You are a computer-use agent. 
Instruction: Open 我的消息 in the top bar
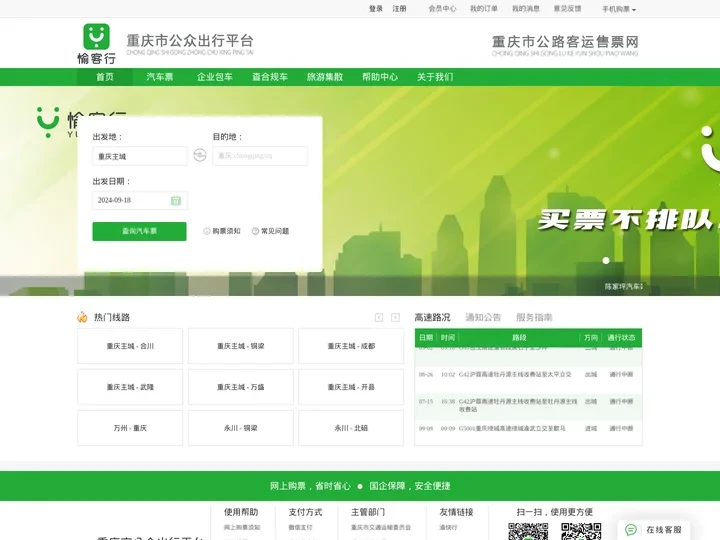click(526, 9)
